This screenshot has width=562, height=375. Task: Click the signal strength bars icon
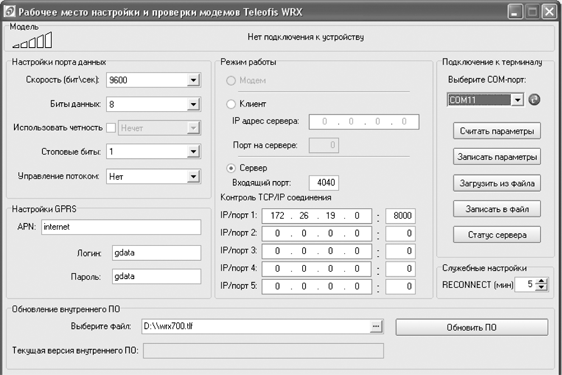[32, 40]
